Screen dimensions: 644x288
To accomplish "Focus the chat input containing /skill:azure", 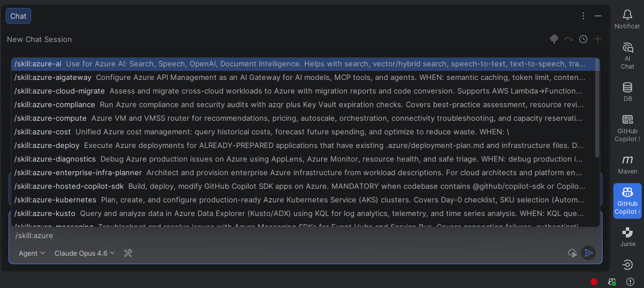I will [x=306, y=235].
